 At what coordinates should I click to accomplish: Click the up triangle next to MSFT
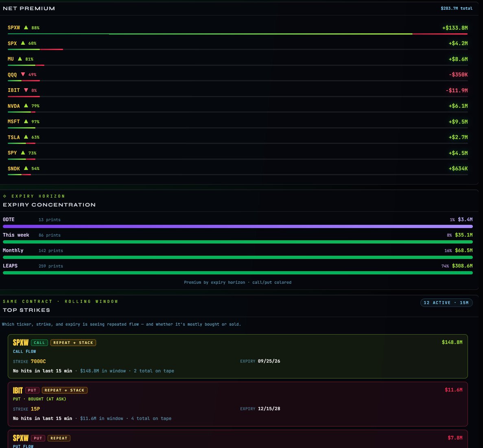point(26,122)
